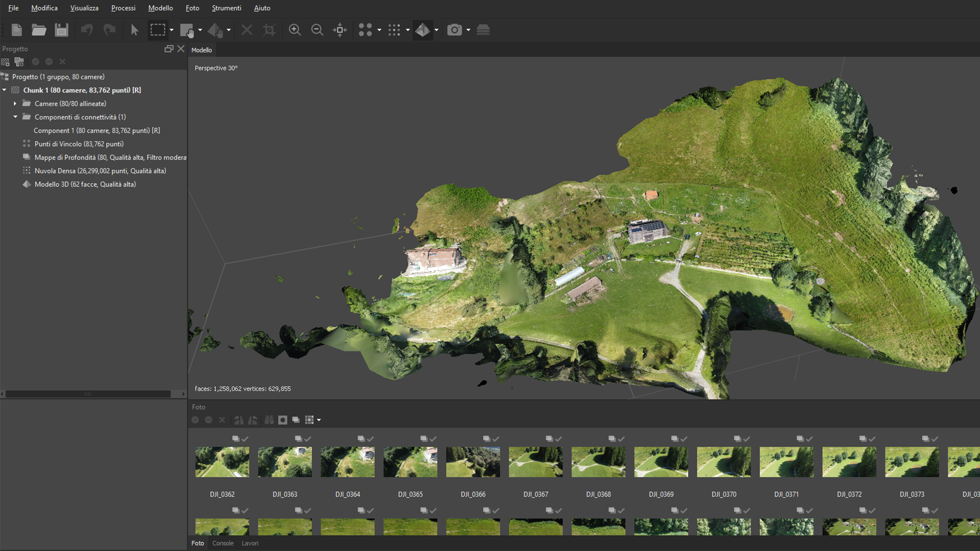Open the Processi menu
Viewport: 980px width, 551px height.
click(x=123, y=8)
